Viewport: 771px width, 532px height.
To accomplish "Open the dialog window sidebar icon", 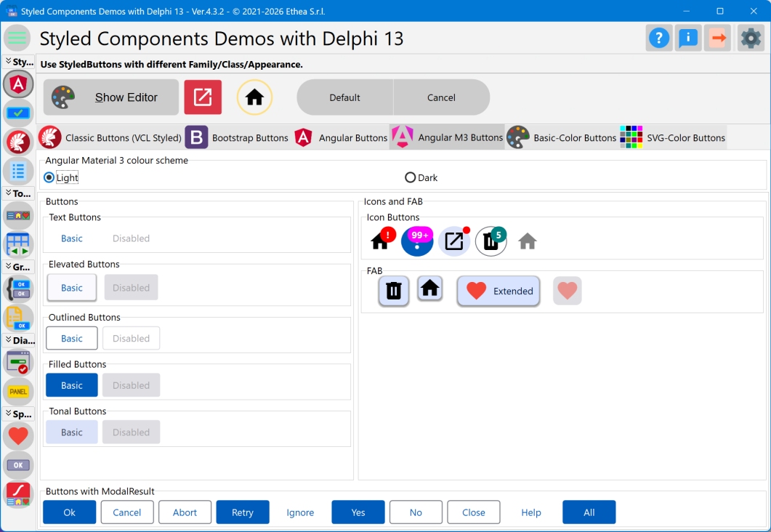I will pyautogui.click(x=18, y=363).
